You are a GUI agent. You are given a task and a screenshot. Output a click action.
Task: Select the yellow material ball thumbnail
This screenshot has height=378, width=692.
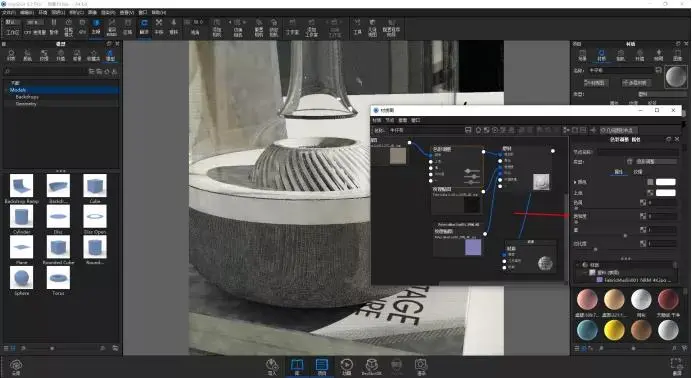(x=614, y=330)
